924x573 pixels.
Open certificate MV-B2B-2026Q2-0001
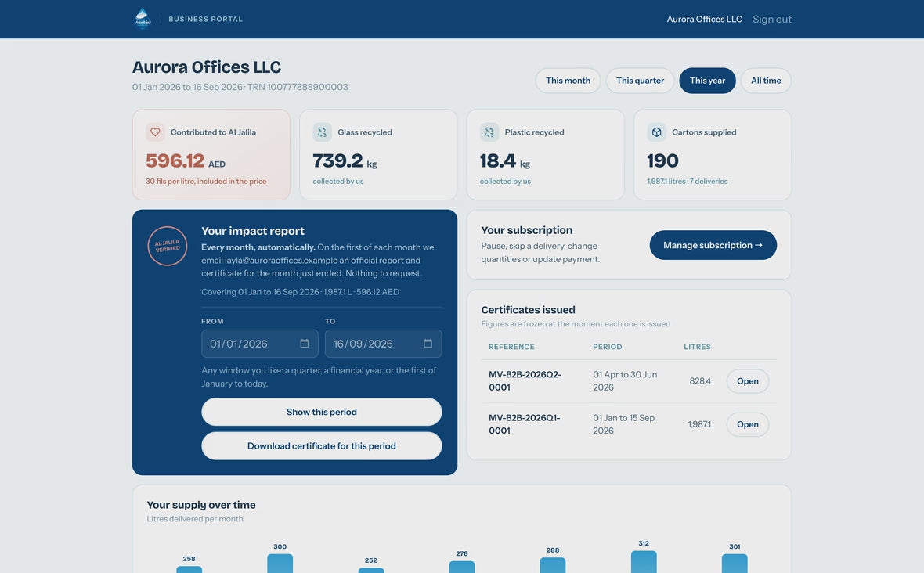(x=747, y=381)
